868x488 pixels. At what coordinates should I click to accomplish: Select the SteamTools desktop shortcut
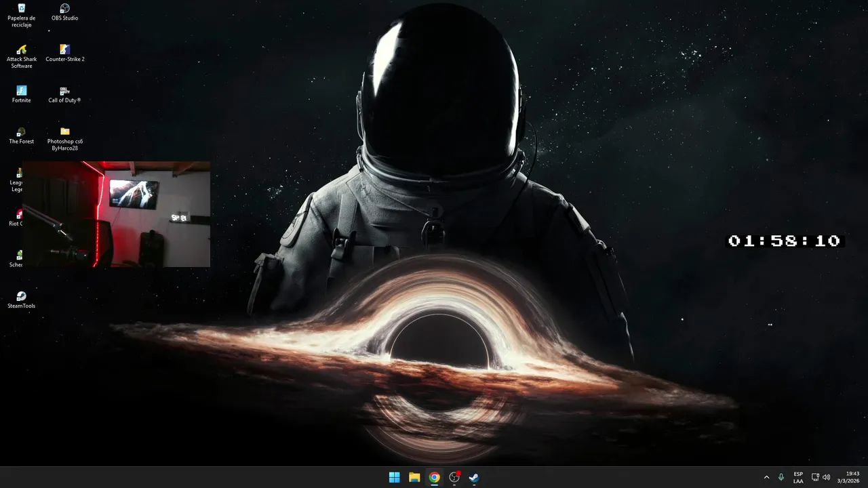coord(22,300)
